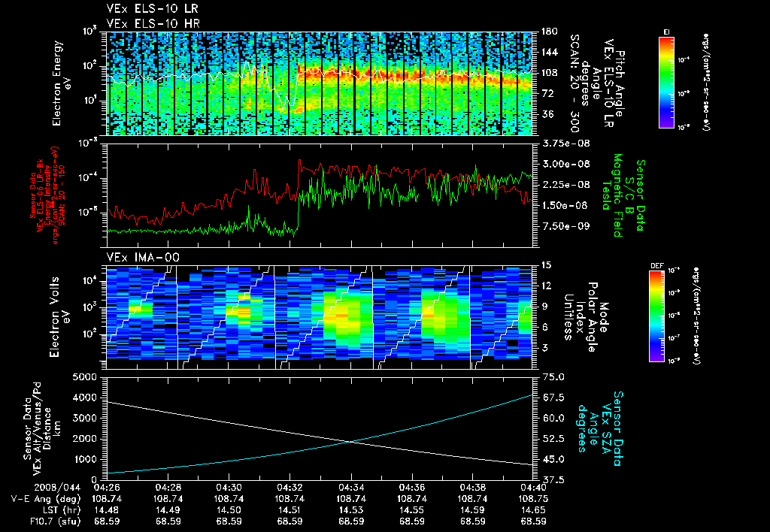This screenshot has height=532, width=770.
Task: Click the 2000 km distance tick label
Action: [85, 440]
